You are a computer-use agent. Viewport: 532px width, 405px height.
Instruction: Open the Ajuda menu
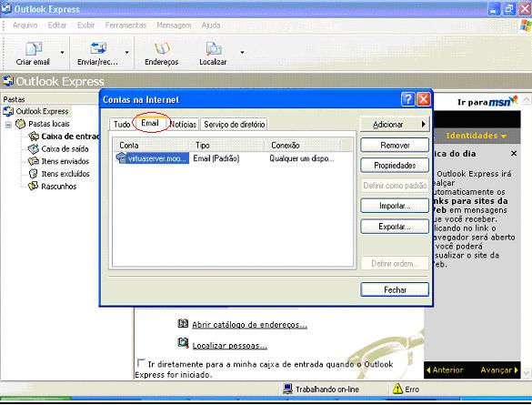pos(211,25)
